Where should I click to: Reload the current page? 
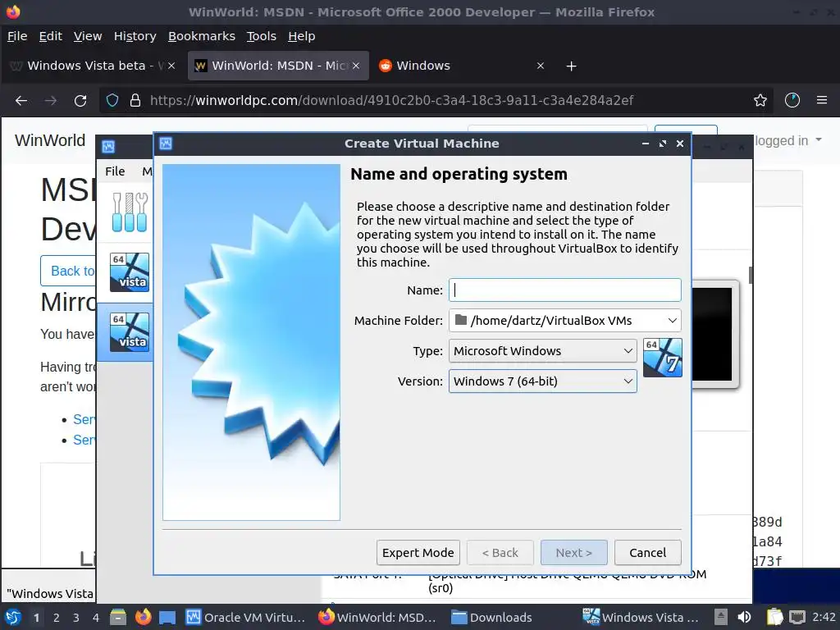coord(80,100)
